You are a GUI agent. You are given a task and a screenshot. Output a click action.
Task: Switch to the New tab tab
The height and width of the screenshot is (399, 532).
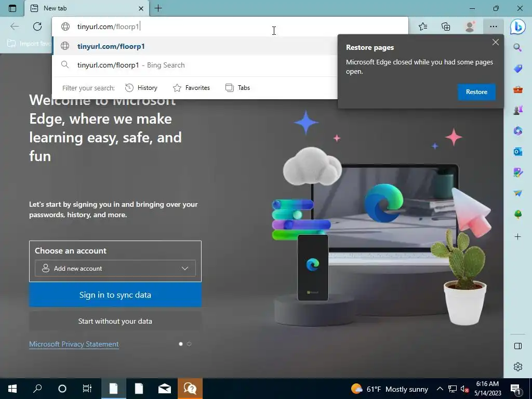pyautogui.click(x=87, y=8)
